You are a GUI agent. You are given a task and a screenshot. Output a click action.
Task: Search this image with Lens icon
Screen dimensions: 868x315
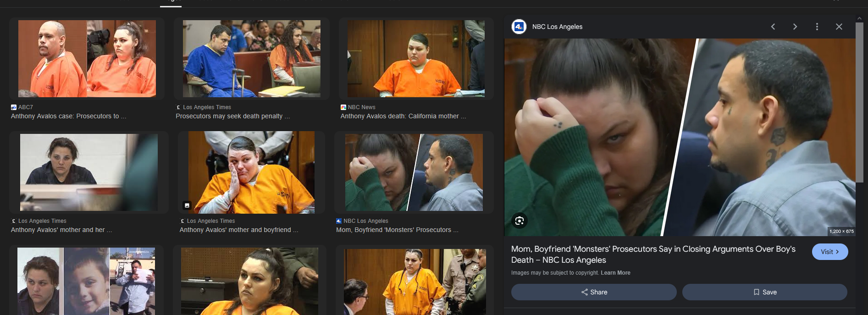tap(520, 221)
